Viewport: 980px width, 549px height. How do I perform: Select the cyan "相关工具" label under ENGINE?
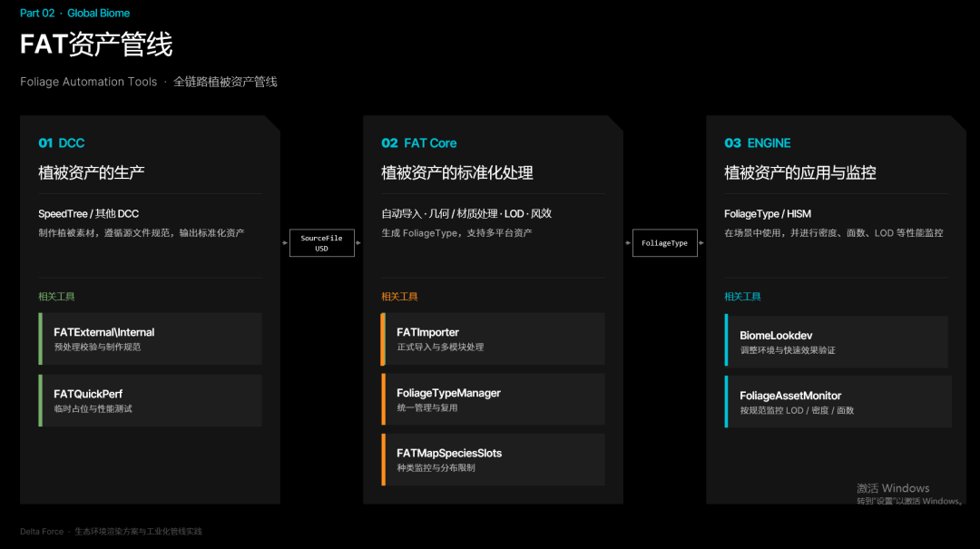742,297
